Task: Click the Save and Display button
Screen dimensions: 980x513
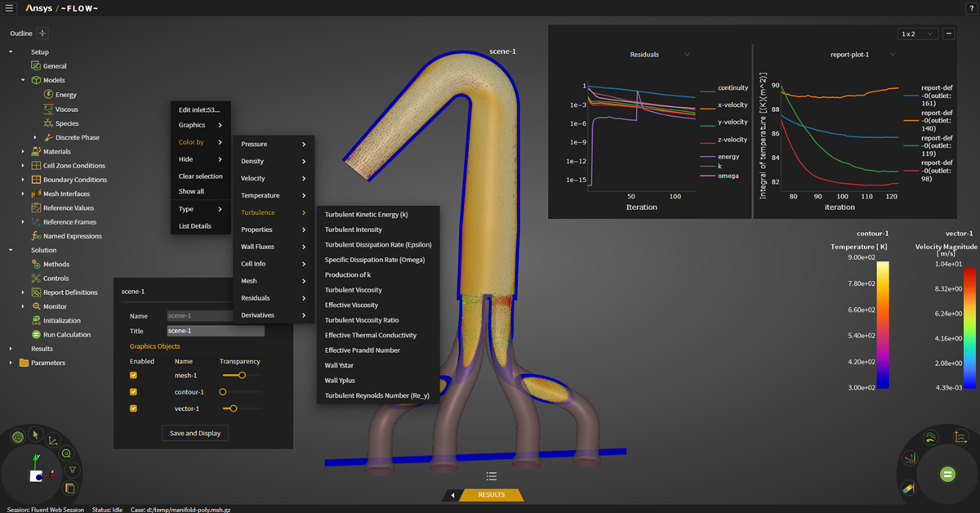Action: pyautogui.click(x=194, y=433)
